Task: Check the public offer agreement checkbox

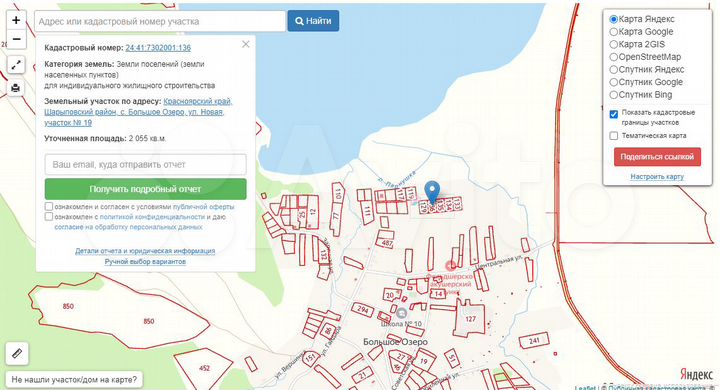Action: coord(49,206)
